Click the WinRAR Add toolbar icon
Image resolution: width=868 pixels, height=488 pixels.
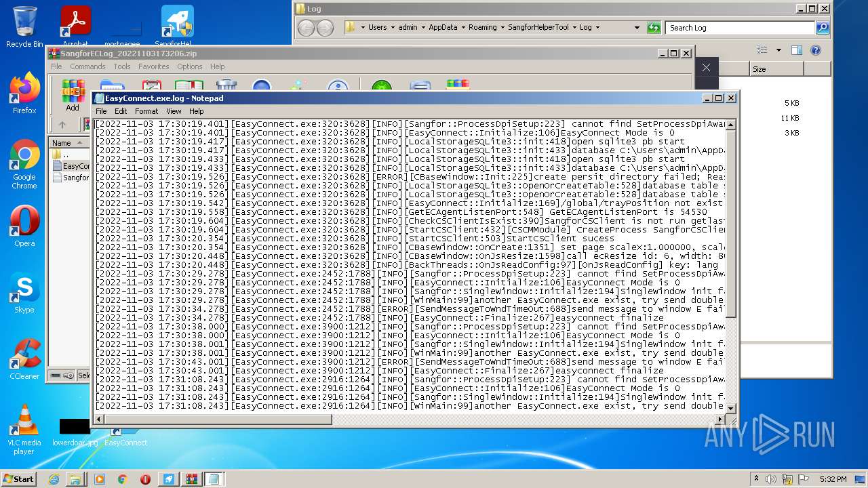coord(73,95)
